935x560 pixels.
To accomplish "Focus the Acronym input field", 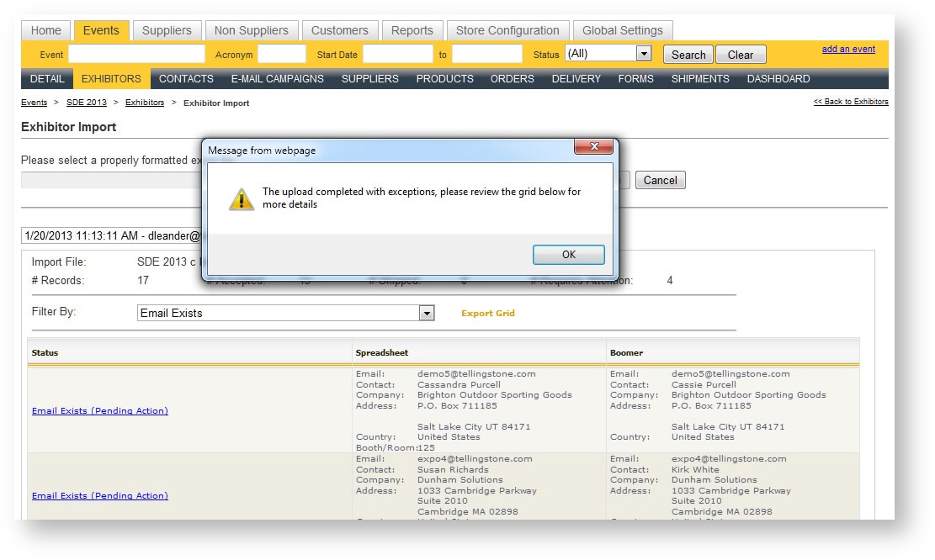I will click(x=281, y=55).
